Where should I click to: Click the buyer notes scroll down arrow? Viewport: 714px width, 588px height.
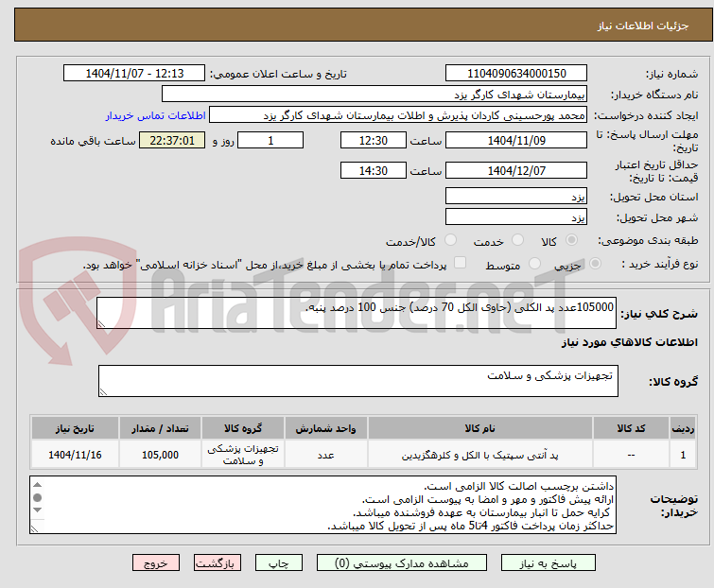pyautogui.click(x=37, y=510)
